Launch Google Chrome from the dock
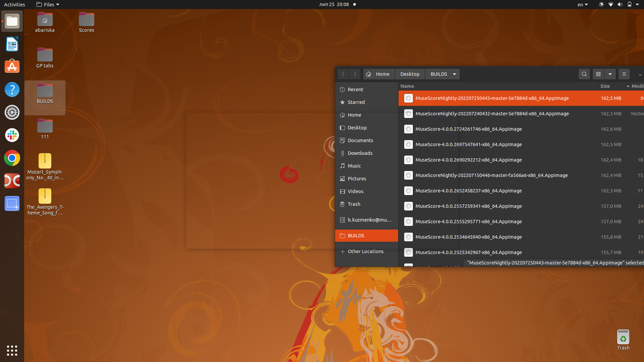This screenshot has width=644, height=362. (12, 158)
